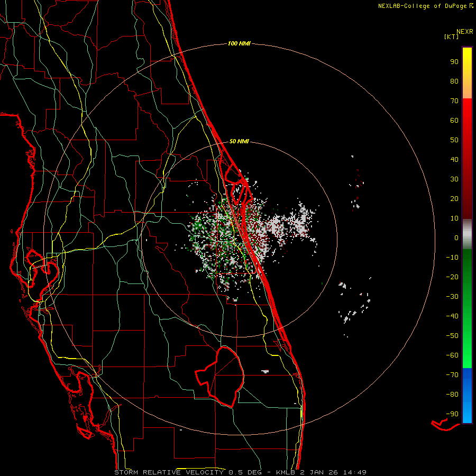Select the 30 knot scale label
The height and width of the screenshot is (476, 476).
click(x=454, y=179)
